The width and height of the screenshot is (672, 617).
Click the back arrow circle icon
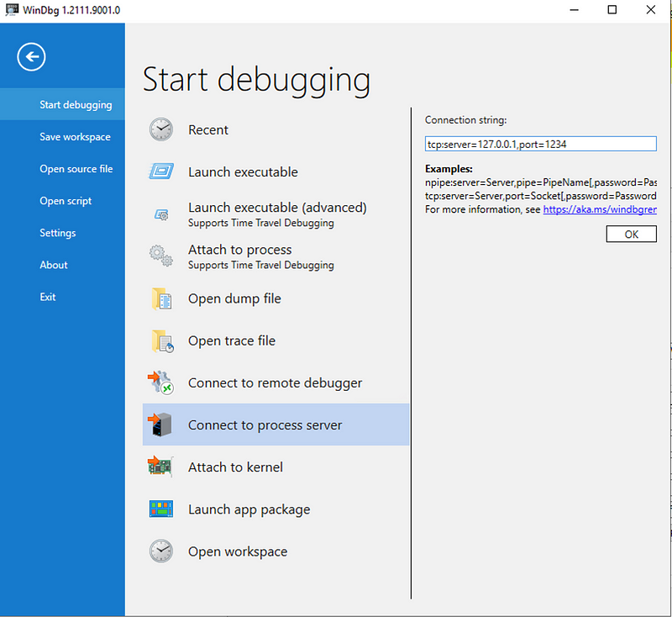(31, 56)
